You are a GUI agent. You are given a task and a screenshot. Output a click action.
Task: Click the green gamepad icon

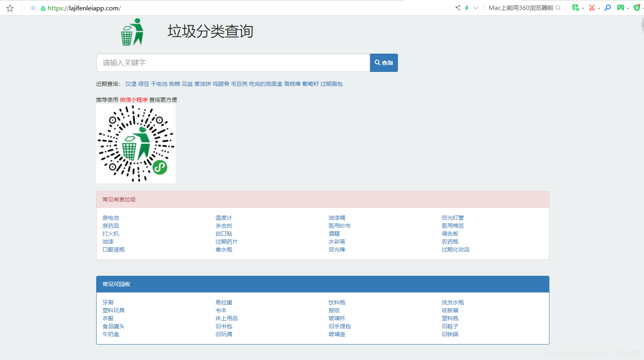[621, 8]
